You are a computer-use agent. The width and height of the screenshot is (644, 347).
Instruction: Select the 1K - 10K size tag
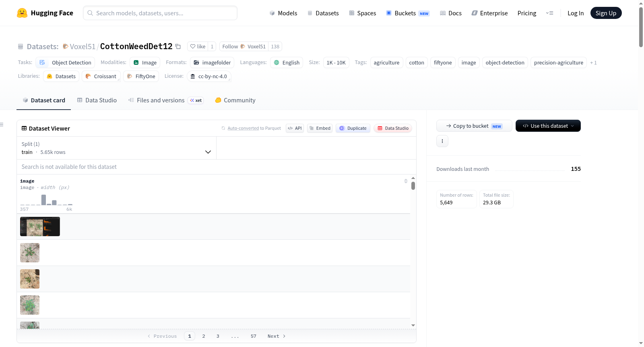[336, 62]
